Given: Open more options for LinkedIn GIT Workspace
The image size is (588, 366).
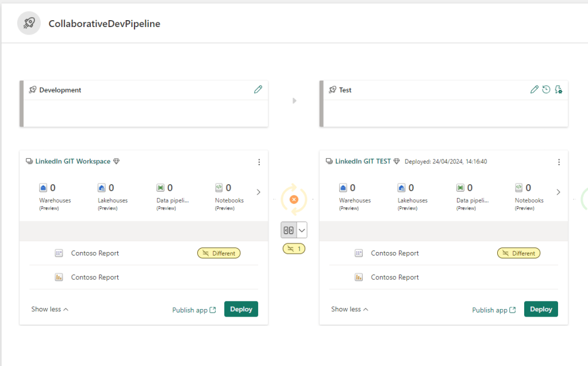Looking at the screenshot, I should pos(259,162).
